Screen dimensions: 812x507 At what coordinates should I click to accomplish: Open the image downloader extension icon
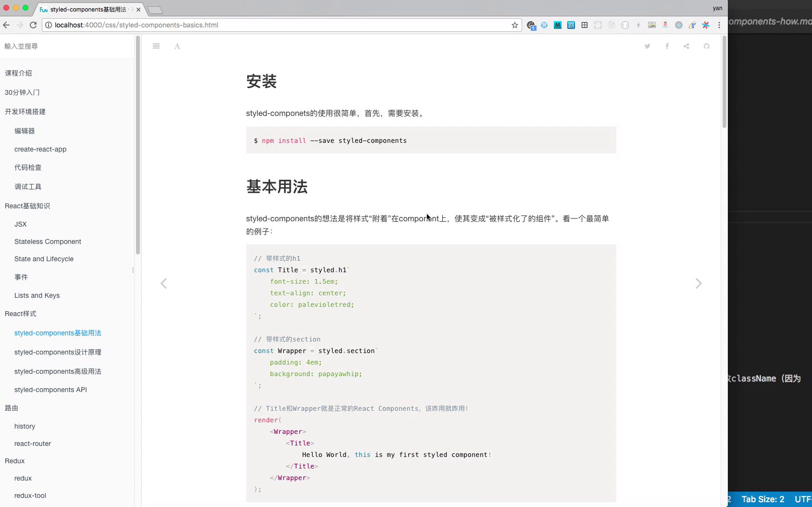click(x=652, y=25)
